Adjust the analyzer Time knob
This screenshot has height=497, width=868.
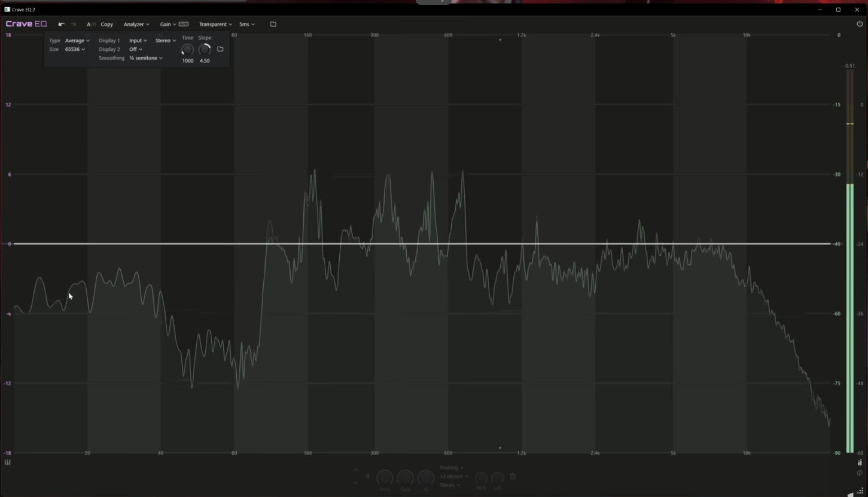pyautogui.click(x=187, y=50)
